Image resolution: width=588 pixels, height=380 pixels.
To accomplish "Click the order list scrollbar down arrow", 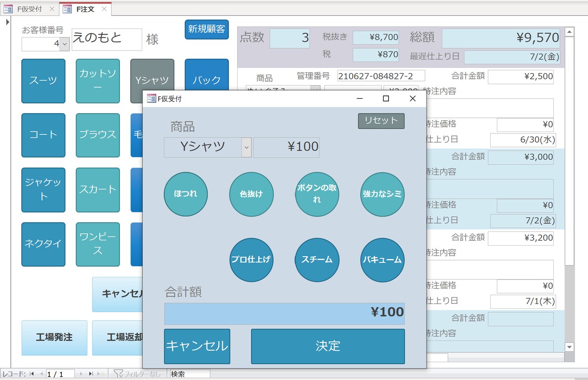I will tap(569, 347).
